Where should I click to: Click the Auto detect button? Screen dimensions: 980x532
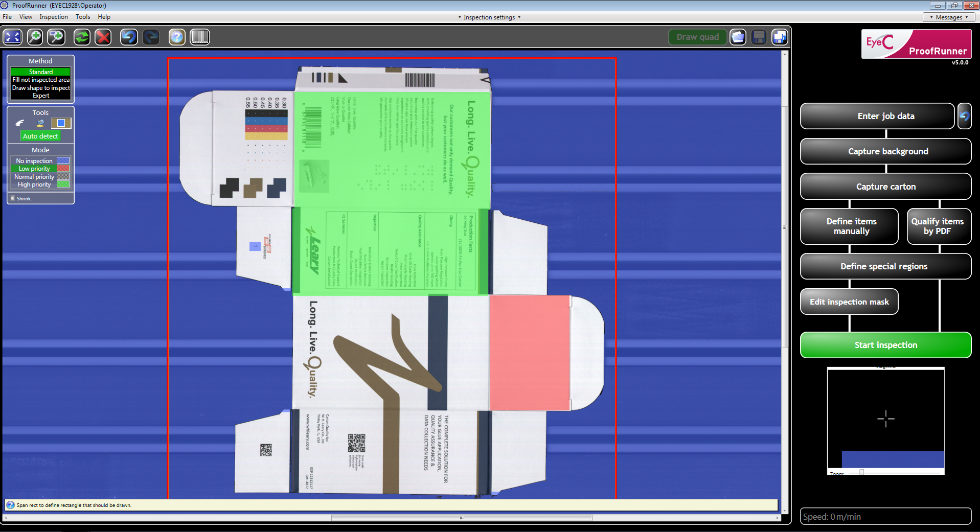[40, 136]
